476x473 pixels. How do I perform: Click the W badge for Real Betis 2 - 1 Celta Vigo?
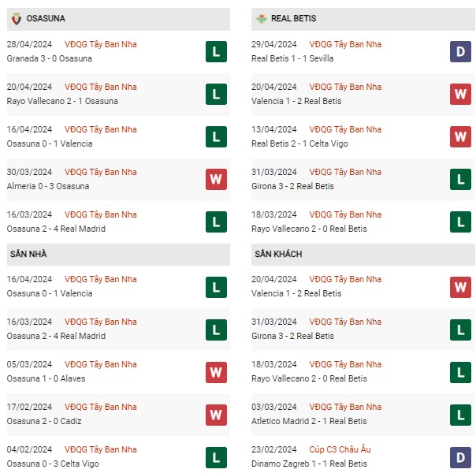(461, 137)
